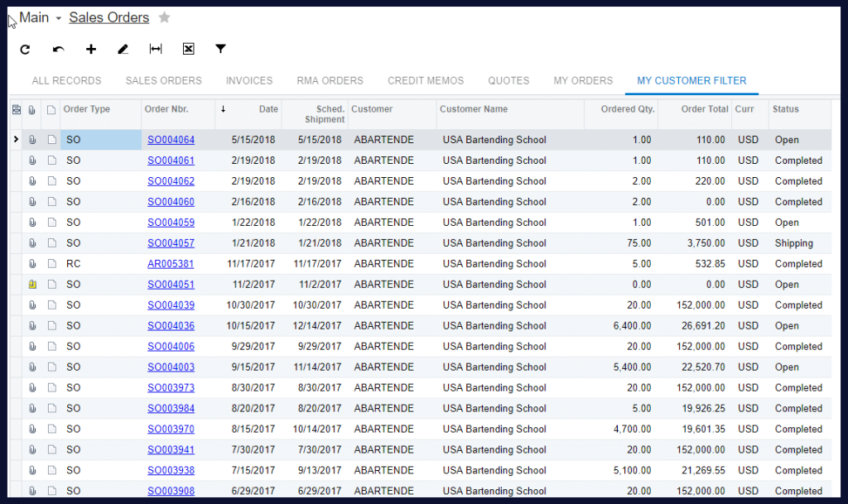Screen dimensions: 848x504
Task: Open order link SO004064
Action: pyautogui.click(x=171, y=140)
